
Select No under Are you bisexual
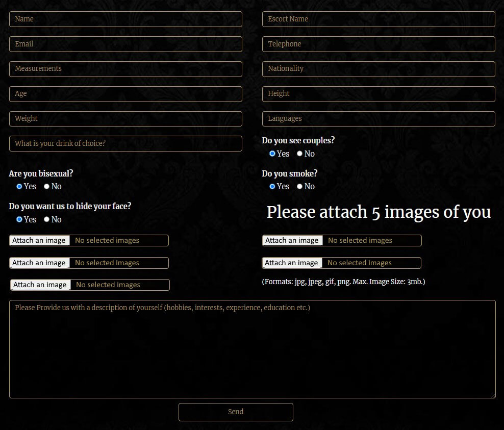pos(46,186)
